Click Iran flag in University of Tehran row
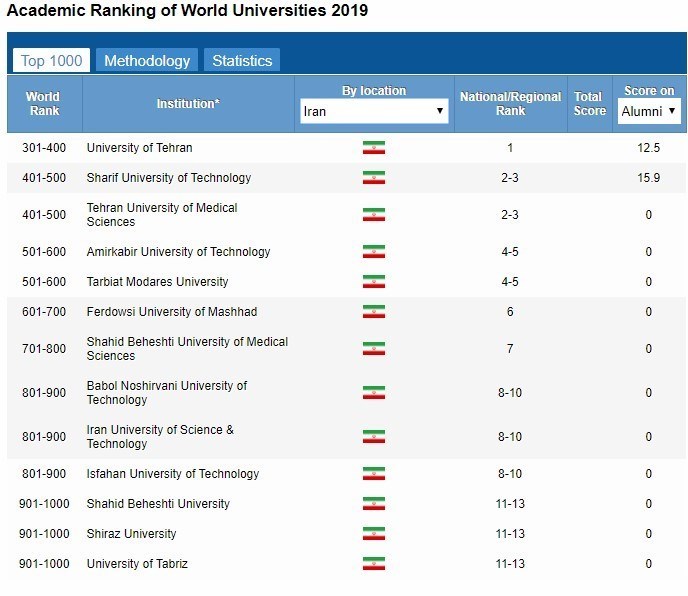688x596 pixels. [373, 148]
